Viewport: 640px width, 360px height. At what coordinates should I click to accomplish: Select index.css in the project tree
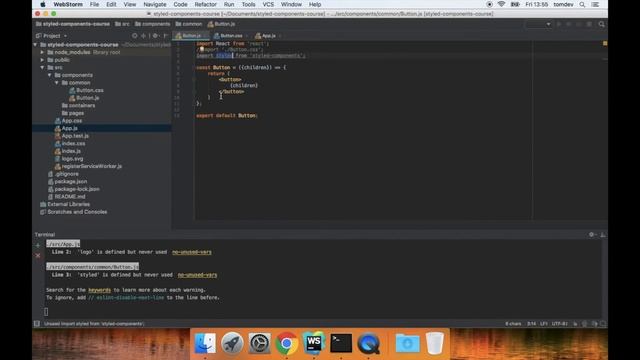[70, 144]
